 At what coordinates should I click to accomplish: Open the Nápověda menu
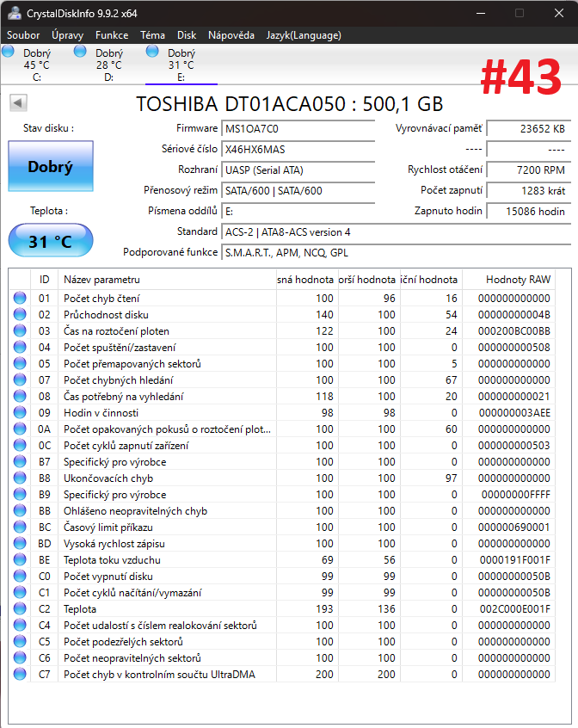click(231, 35)
